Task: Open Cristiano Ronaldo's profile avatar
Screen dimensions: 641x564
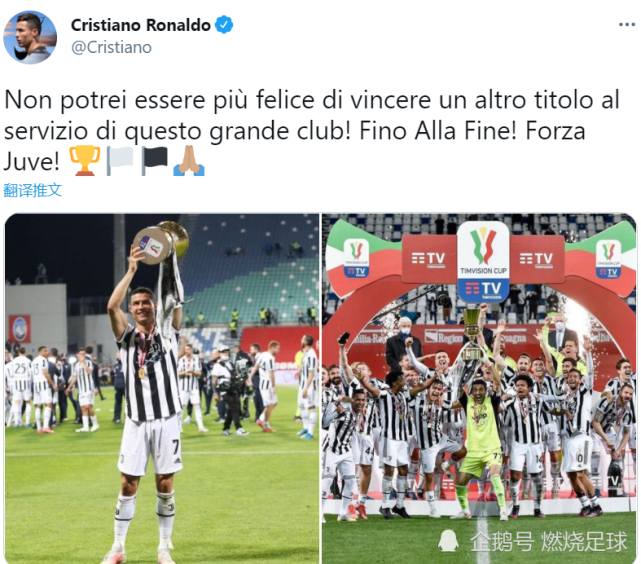Action: [x=30, y=37]
